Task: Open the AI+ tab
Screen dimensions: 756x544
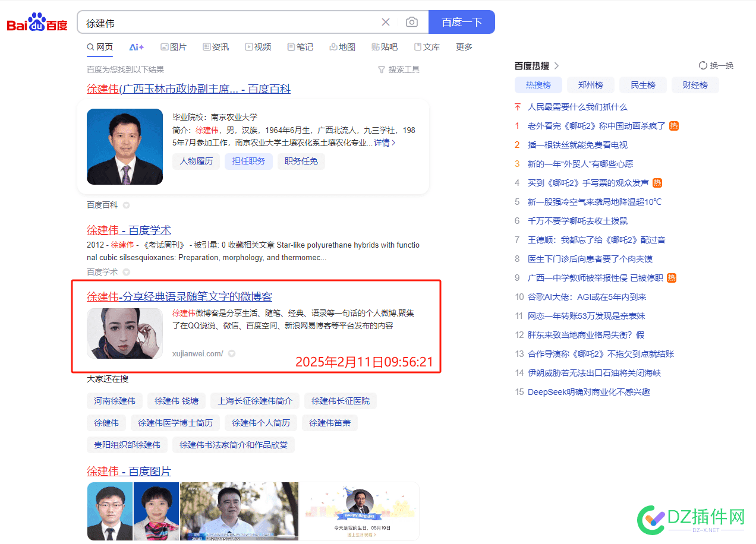Action: [137, 47]
